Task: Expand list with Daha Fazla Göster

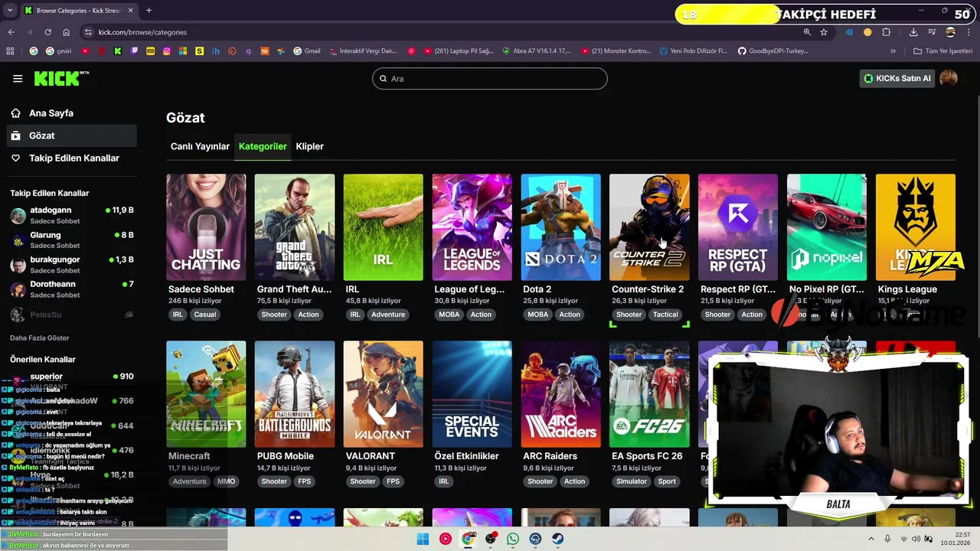Action: click(x=40, y=337)
